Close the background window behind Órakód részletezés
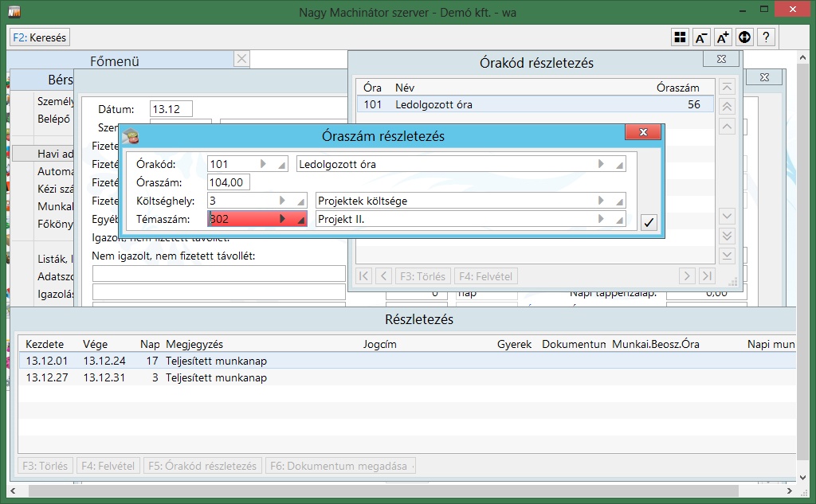This screenshot has height=504, width=816. 764,77
